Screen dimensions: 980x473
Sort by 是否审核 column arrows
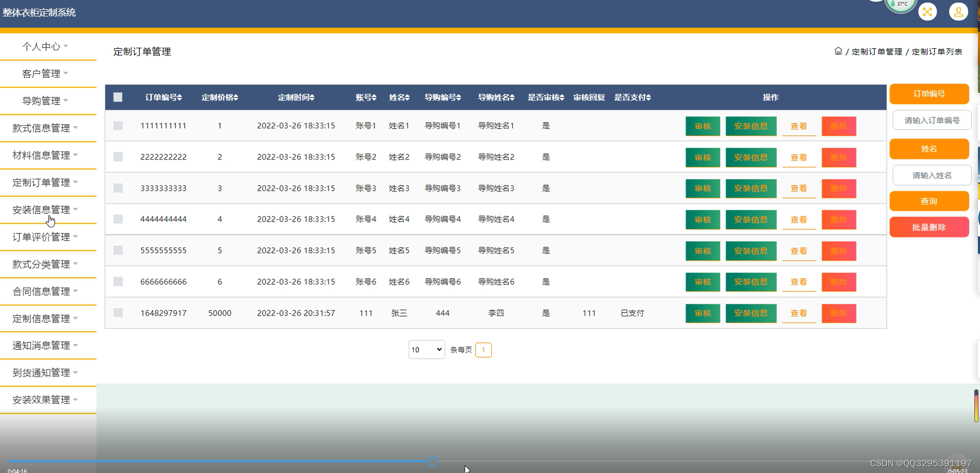562,97
